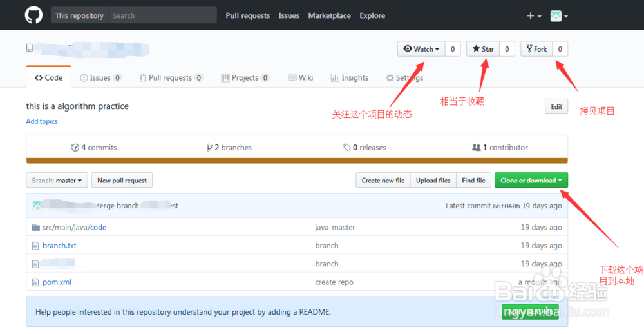Click the Projects tab counter badge

265,78
